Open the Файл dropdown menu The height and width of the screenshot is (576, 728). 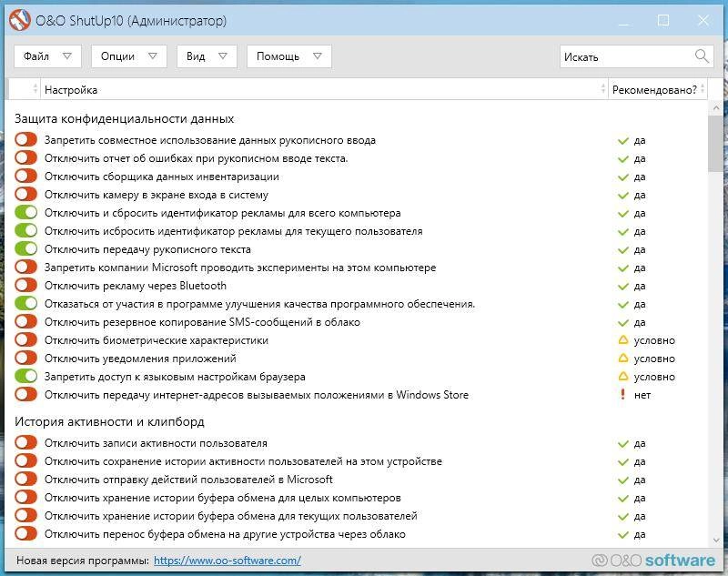tap(47, 56)
